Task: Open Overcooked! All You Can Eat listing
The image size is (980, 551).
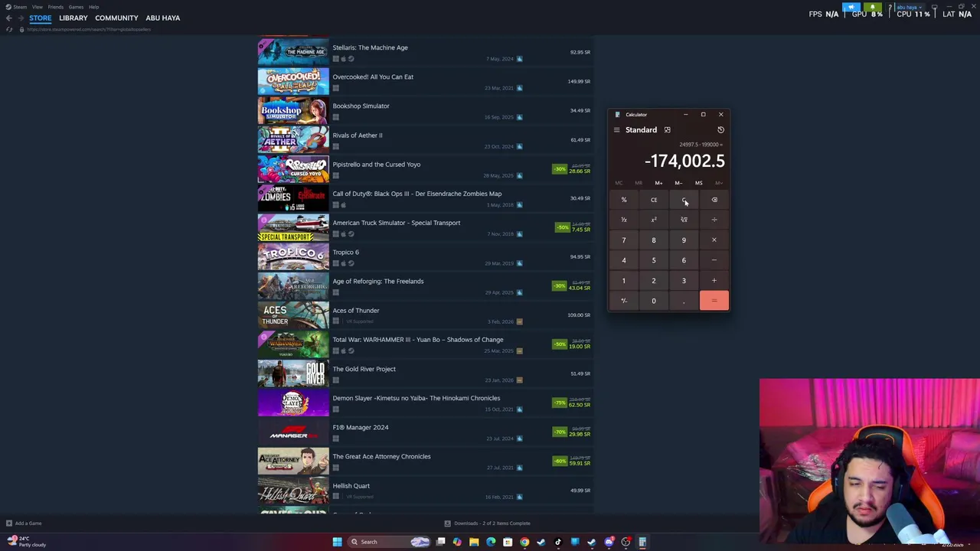Action: pyautogui.click(x=425, y=81)
